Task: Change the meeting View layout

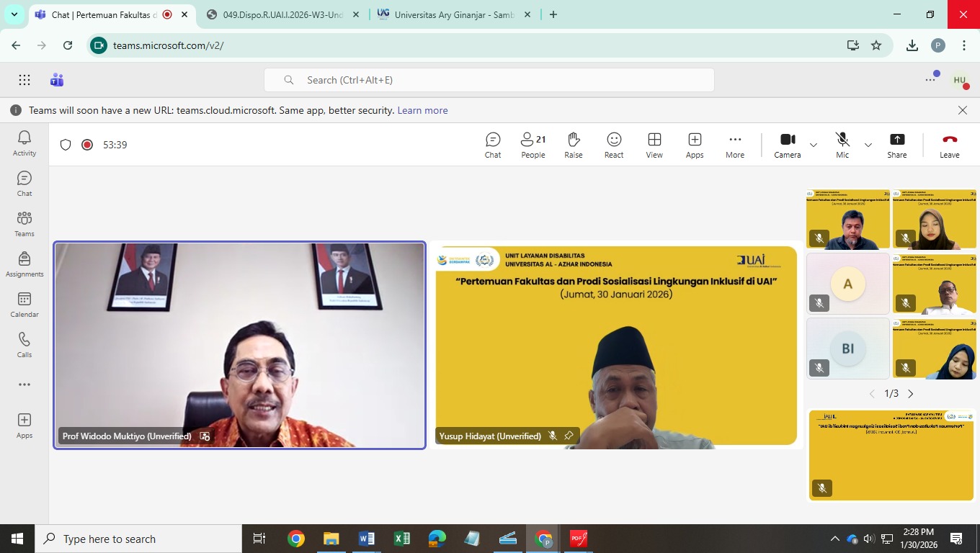Action: (654, 145)
